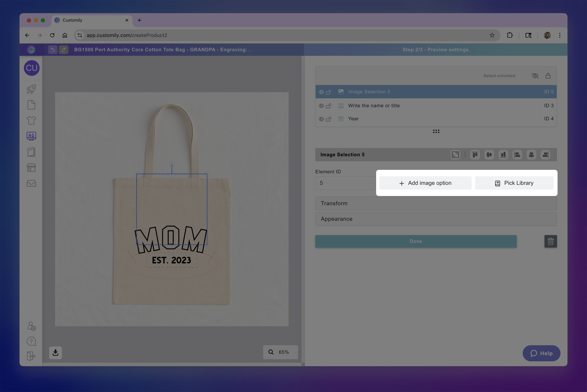Click the Add image option button
587x392 pixels.
[425, 183]
